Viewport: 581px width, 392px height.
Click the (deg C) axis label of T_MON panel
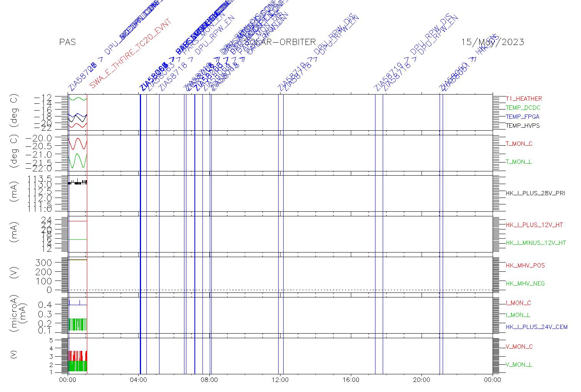15,152
